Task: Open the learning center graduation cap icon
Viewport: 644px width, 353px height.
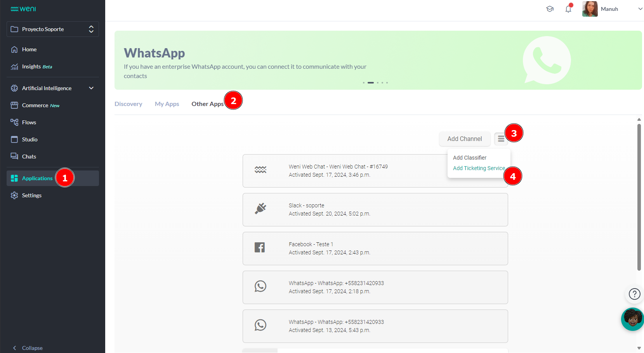Action: pyautogui.click(x=550, y=9)
